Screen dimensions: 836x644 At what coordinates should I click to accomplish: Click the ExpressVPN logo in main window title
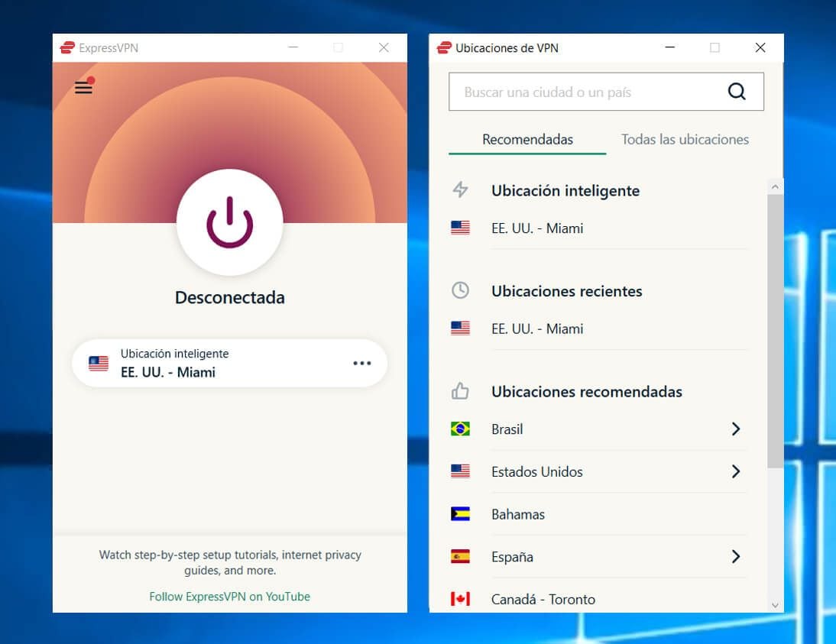point(67,48)
